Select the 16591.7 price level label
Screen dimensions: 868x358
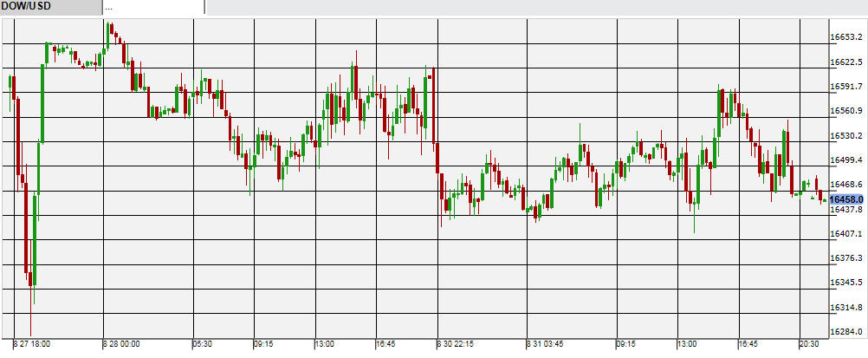pyautogui.click(x=847, y=87)
